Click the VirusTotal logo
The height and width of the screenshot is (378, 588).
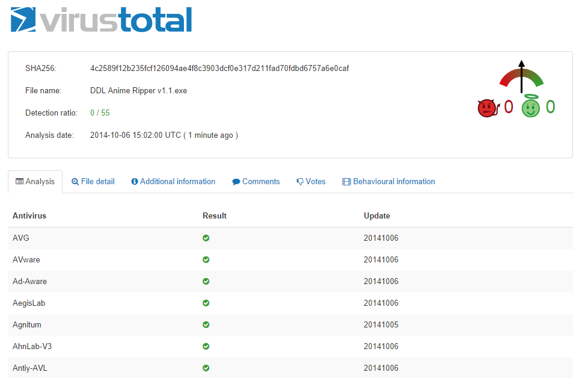[x=101, y=19]
